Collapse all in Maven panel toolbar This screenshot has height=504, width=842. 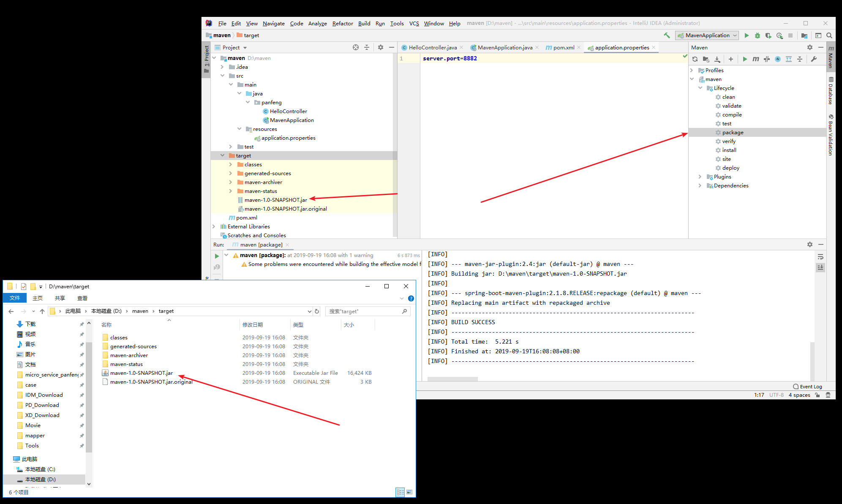tap(800, 59)
